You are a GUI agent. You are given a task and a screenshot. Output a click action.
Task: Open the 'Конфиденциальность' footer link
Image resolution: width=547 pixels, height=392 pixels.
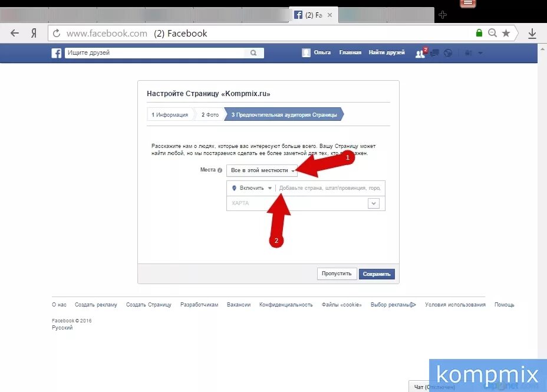pyautogui.click(x=286, y=304)
